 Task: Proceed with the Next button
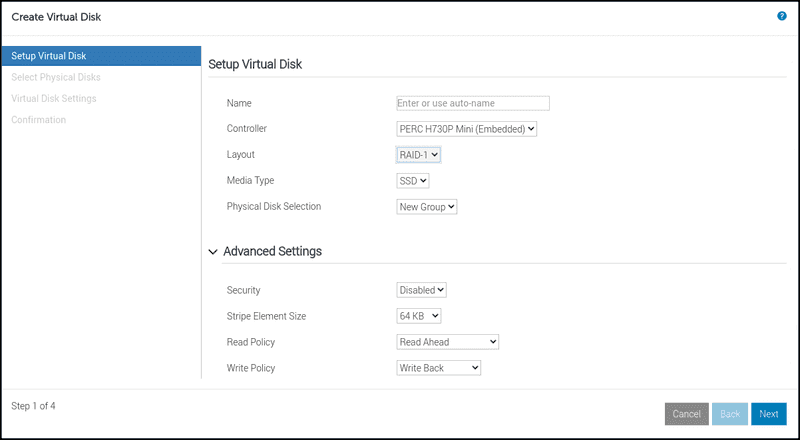point(768,414)
